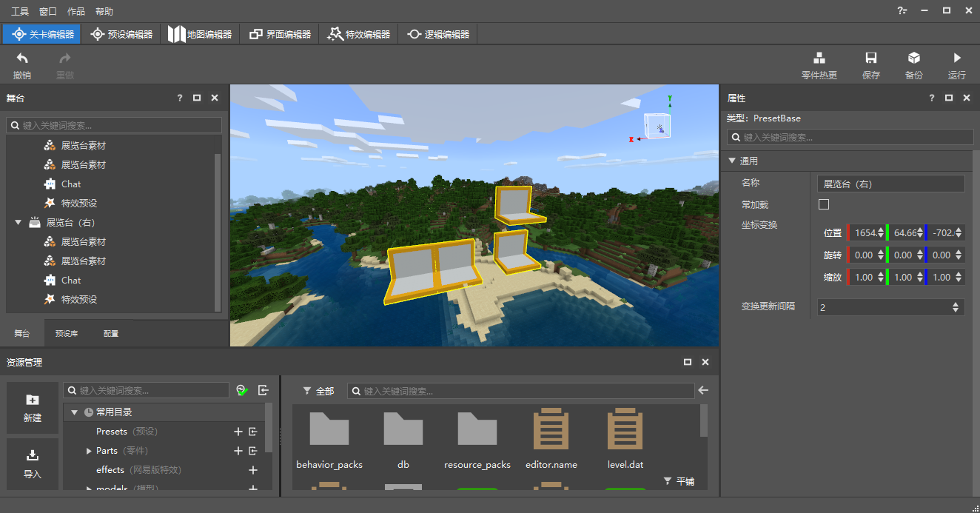This screenshot has width=980, height=513.
Task: Switch to 特效编辑器 tab
Action: point(359,34)
